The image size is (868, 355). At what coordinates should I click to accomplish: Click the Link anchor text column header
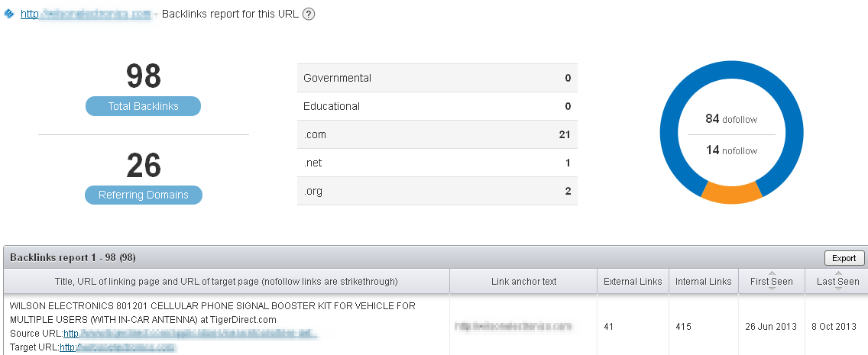click(x=523, y=282)
